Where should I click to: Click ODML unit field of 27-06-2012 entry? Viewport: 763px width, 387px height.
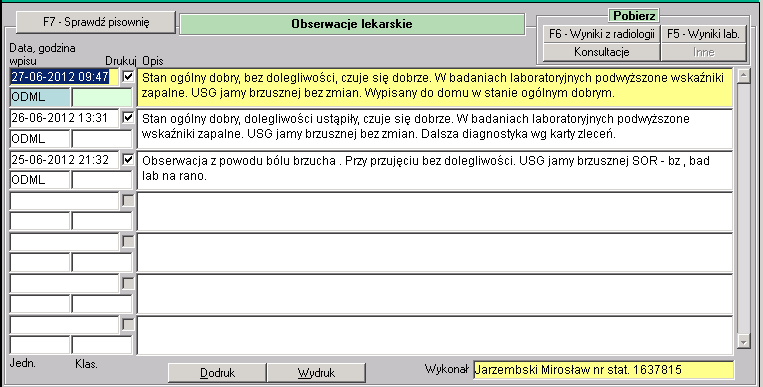[40, 97]
